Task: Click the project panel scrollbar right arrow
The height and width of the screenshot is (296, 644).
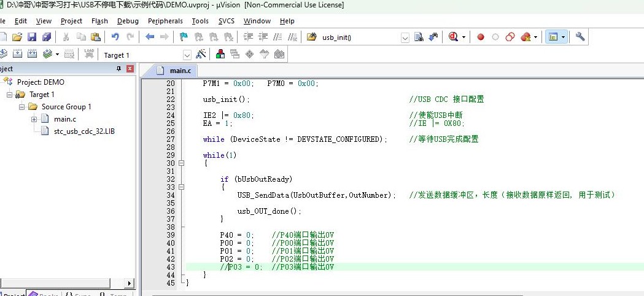Action: coord(130,283)
